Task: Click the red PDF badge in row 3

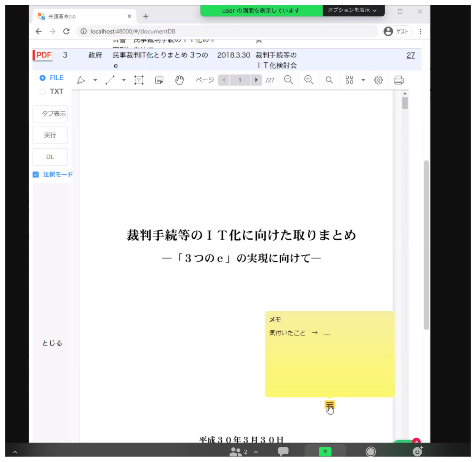Action: (x=43, y=55)
